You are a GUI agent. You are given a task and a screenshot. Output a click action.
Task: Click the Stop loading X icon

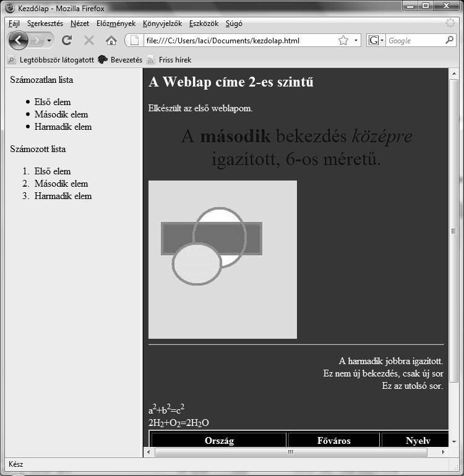click(88, 40)
